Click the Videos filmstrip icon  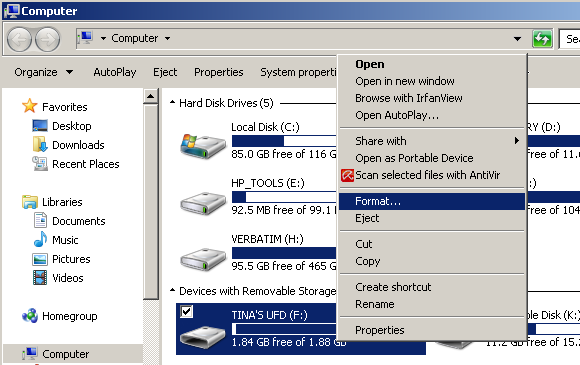click(x=40, y=278)
